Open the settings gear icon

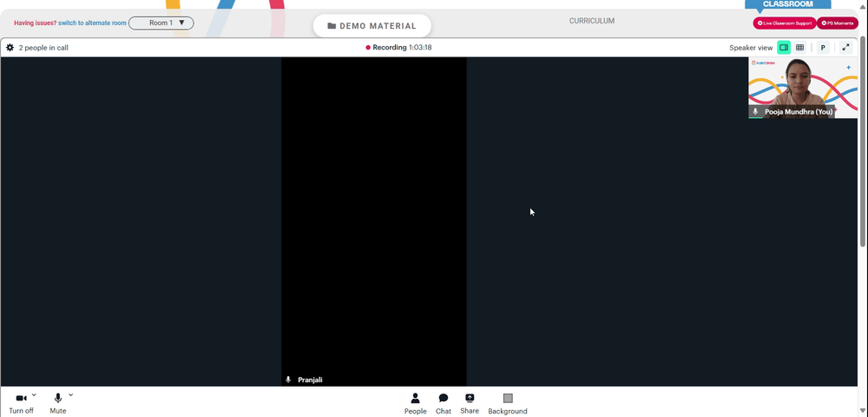pyautogui.click(x=10, y=48)
